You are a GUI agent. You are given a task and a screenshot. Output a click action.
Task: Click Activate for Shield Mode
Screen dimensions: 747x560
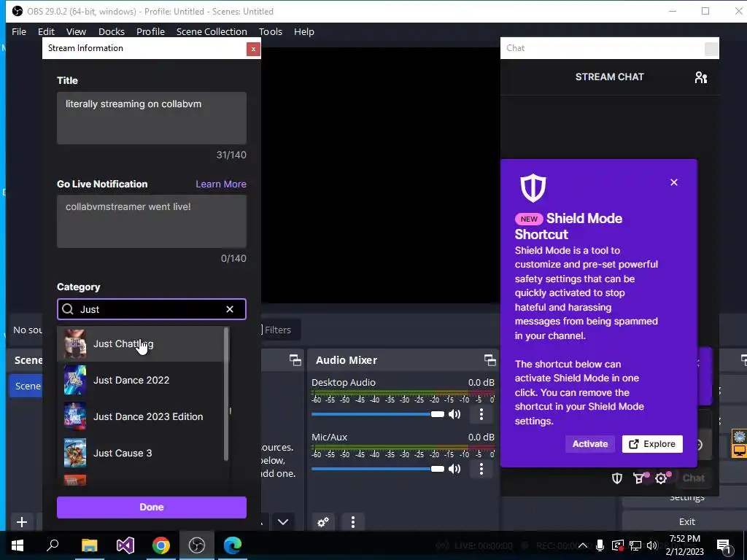[589, 444]
